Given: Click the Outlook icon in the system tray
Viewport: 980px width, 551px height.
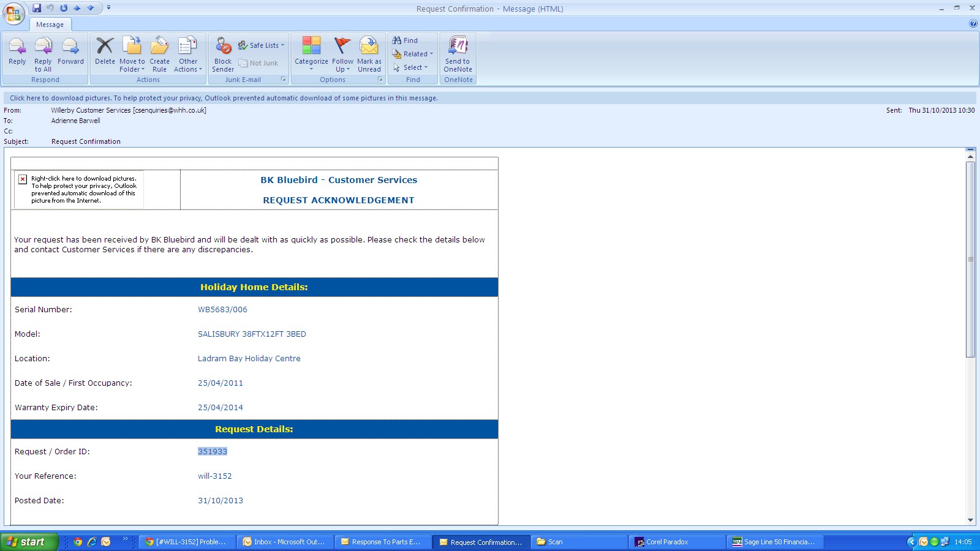Looking at the screenshot, I should click(x=924, y=542).
